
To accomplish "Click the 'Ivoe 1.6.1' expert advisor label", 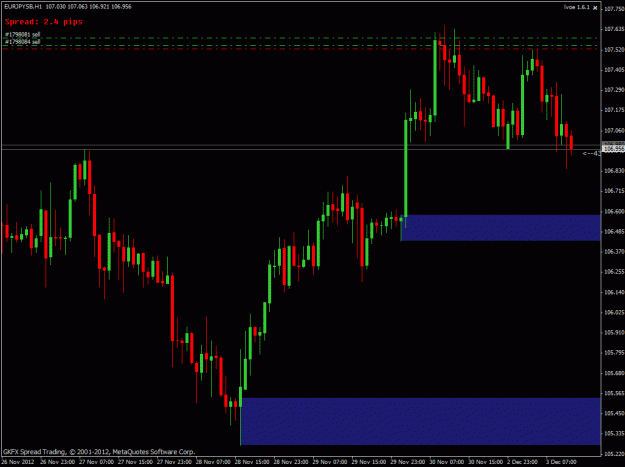I will coord(576,7).
